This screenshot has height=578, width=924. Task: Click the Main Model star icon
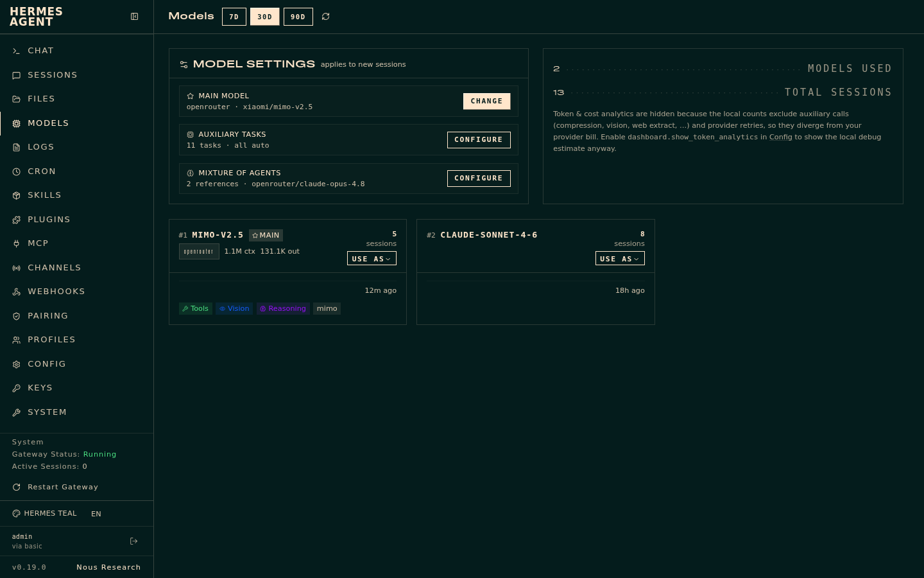tap(191, 96)
